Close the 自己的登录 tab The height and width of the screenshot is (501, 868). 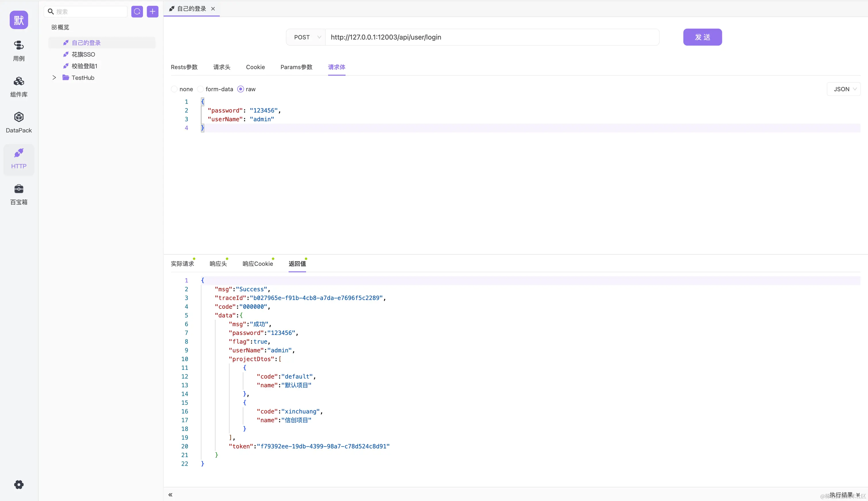click(x=213, y=9)
